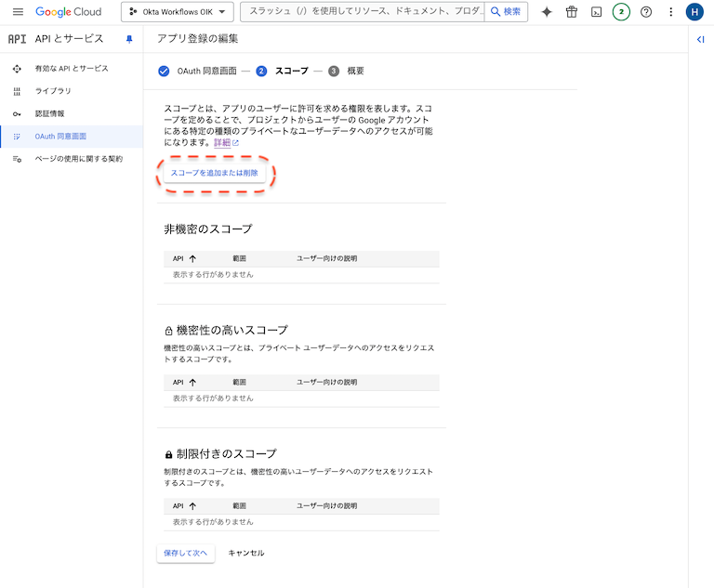Viewport: 714px width, 588px height.
Task: Open the gift free trial icon
Action: [x=572, y=12]
